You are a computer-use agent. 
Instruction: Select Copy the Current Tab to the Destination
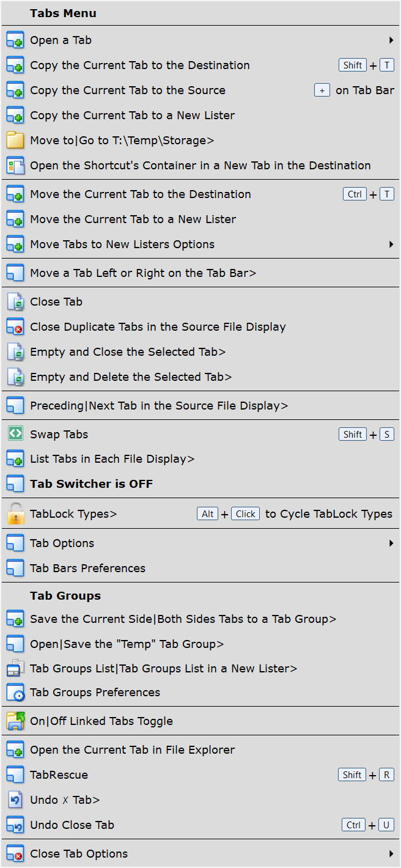click(x=139, y=65)
